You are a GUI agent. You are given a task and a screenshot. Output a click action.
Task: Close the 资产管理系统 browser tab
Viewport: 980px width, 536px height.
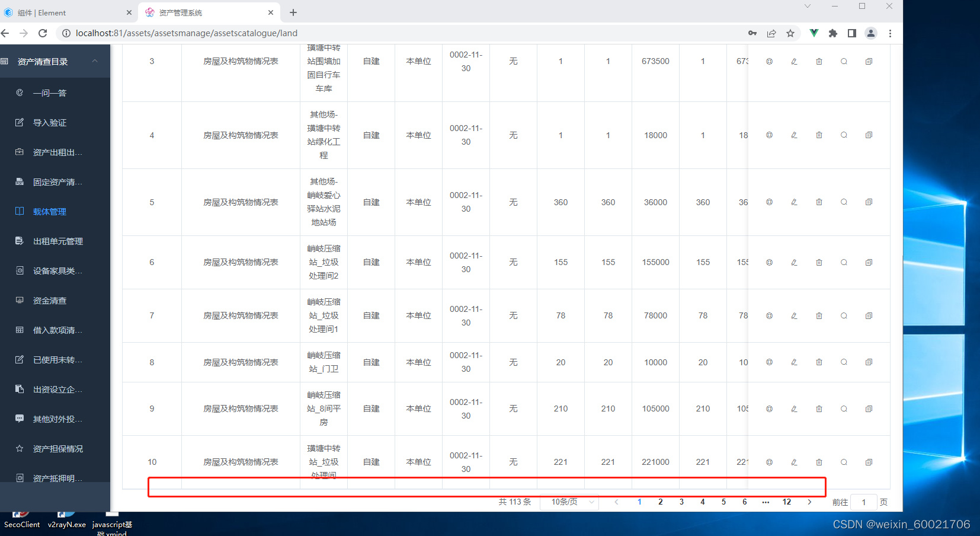tap(271, 12)
